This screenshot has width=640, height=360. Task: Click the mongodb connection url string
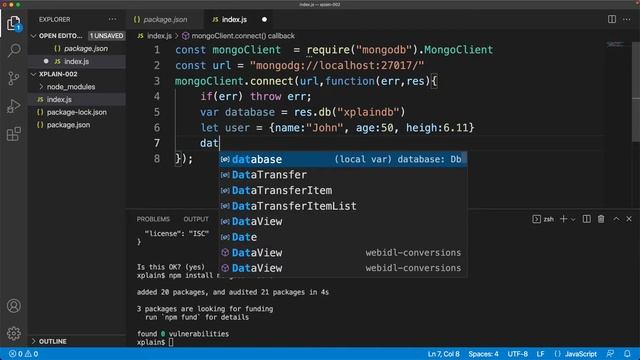click(337, 65)
